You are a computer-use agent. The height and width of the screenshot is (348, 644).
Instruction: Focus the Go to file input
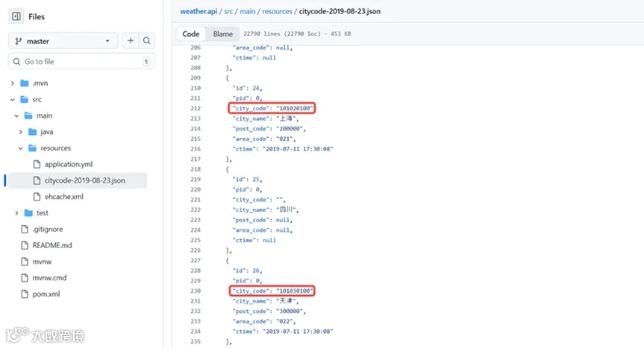click(x=81, y=62)
